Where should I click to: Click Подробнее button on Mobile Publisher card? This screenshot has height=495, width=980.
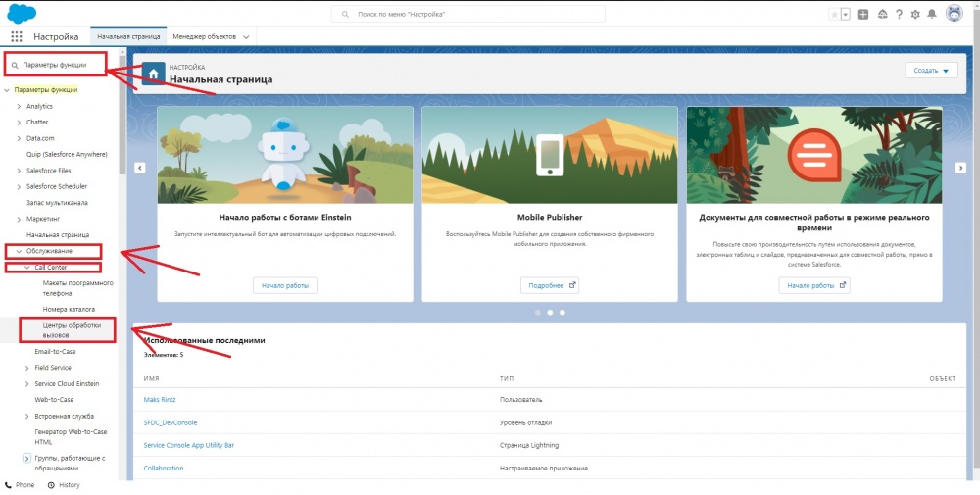550,285
